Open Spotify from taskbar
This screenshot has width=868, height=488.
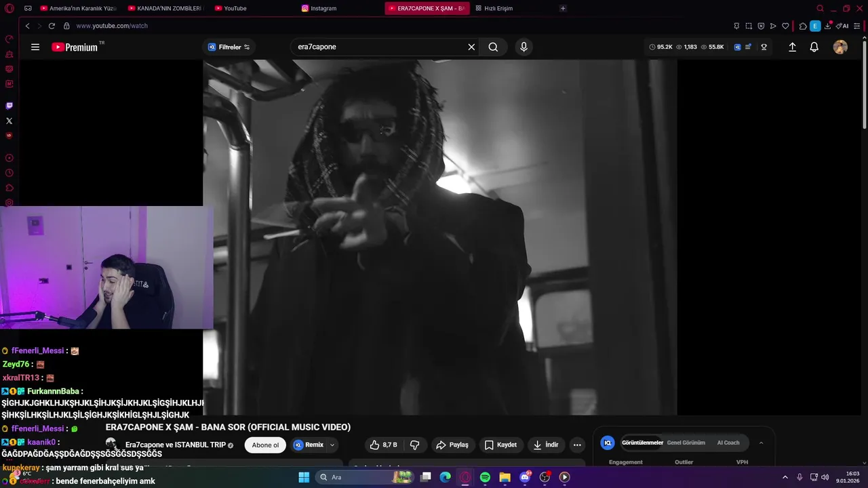click(485, 477)
